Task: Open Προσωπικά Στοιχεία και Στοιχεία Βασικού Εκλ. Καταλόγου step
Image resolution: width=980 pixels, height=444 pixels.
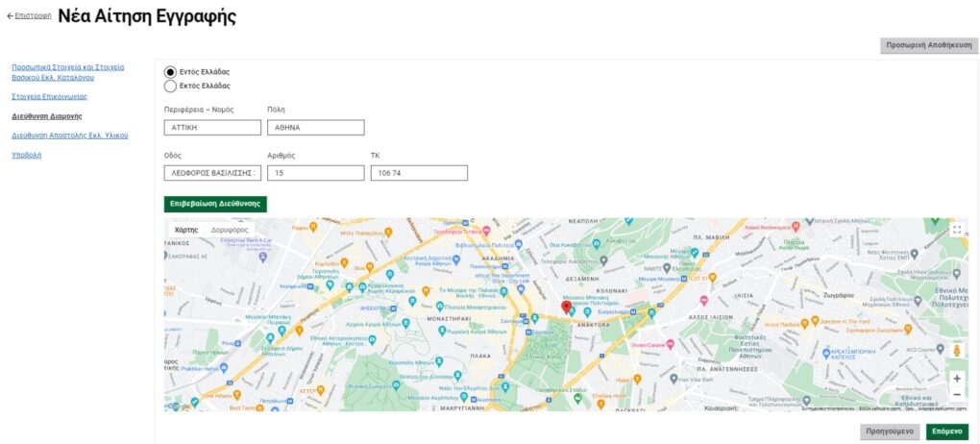Action: click(x=68, y=72)
